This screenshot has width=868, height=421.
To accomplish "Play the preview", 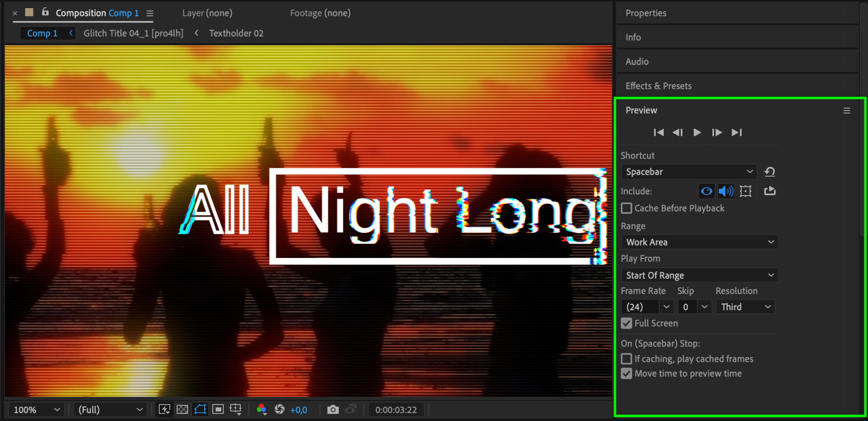I will [x=697, y=133].
